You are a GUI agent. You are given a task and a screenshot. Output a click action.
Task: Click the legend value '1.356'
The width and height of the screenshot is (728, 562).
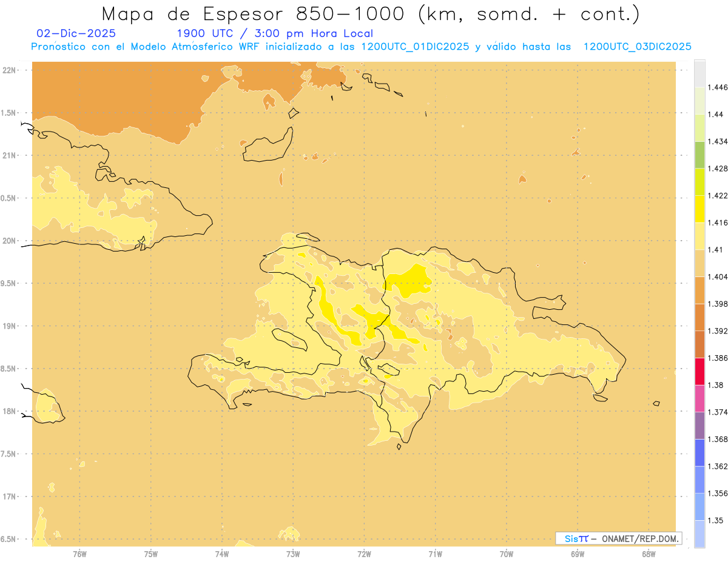coord(717,493)
